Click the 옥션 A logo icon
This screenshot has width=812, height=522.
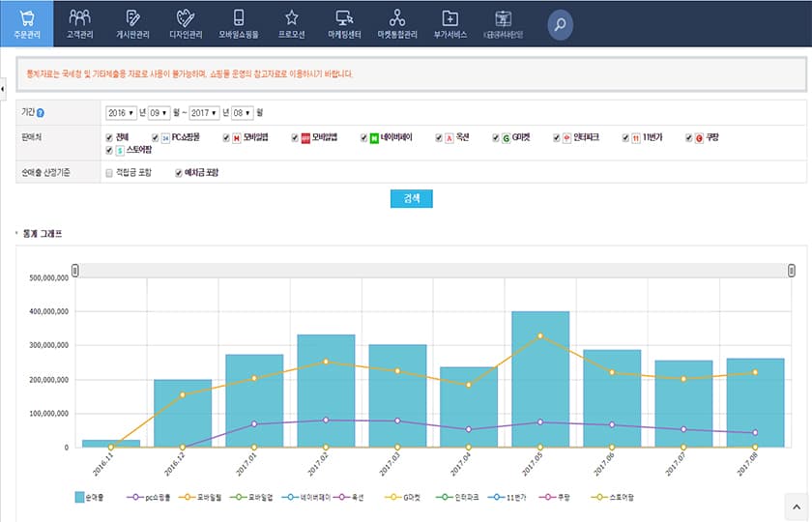coord(449,137)
